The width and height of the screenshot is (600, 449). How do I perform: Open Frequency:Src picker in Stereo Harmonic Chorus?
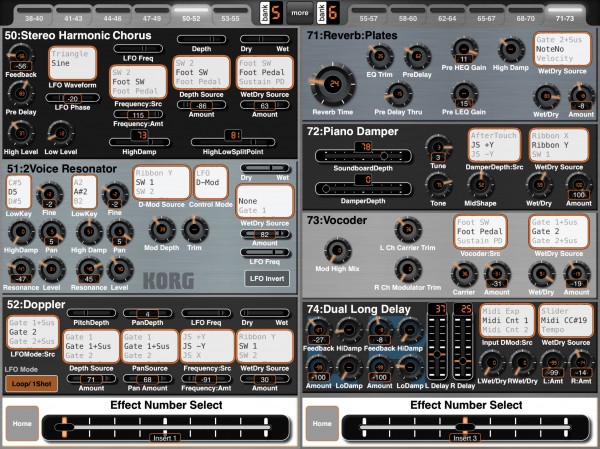[x=138, y=82]
